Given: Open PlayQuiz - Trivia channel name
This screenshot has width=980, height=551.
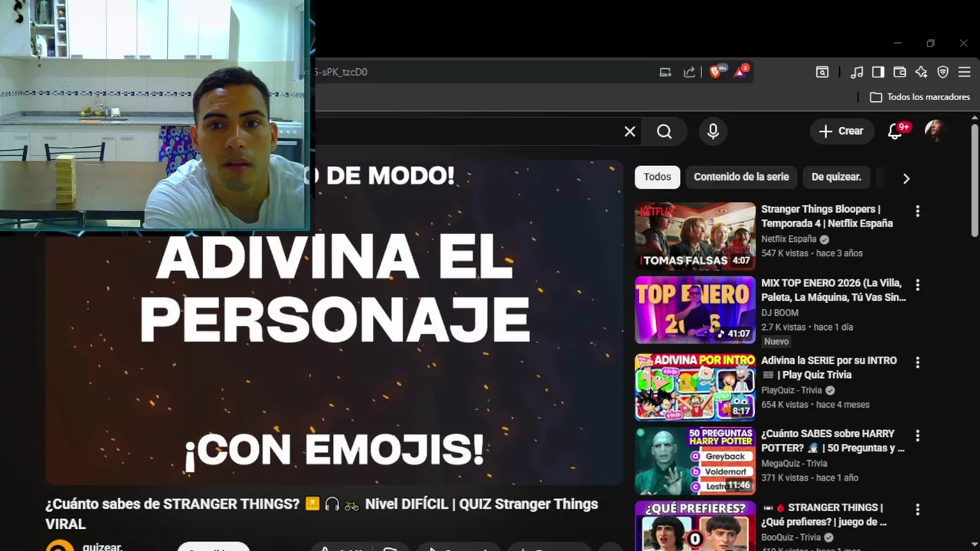Looking at the screenshot, I should tap(792, 390).
